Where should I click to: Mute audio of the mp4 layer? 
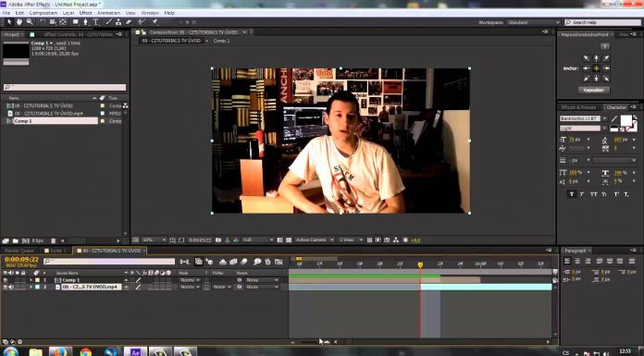point(11,287)
